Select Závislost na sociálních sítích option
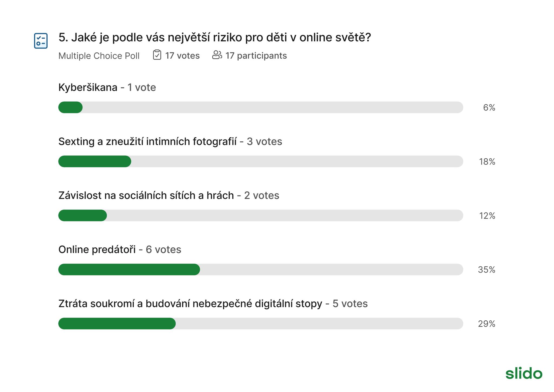554x392 pixels. point(146,195)
